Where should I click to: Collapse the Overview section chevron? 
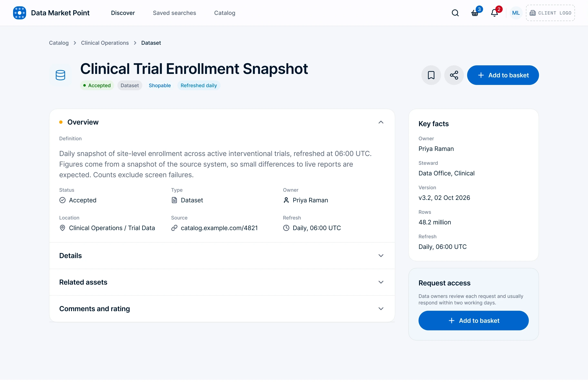[381, 122]
